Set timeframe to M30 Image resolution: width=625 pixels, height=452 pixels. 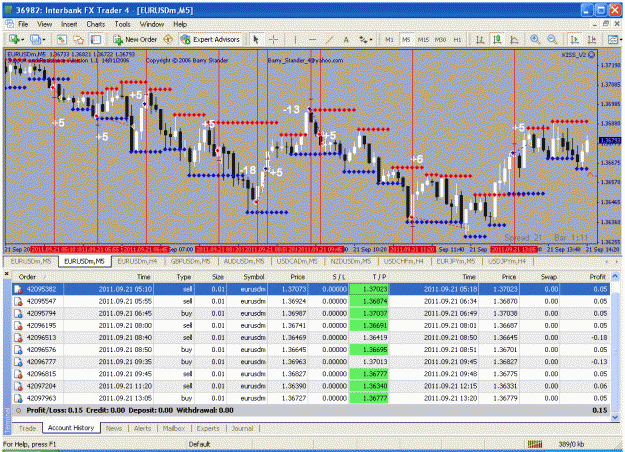tap(440, 39)
